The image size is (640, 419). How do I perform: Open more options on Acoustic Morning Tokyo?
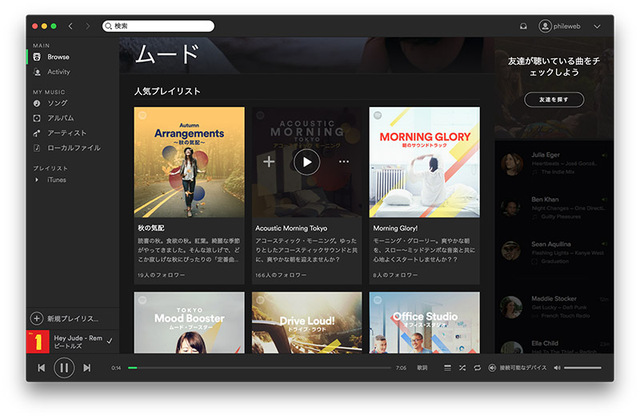(x=344, y=162)
